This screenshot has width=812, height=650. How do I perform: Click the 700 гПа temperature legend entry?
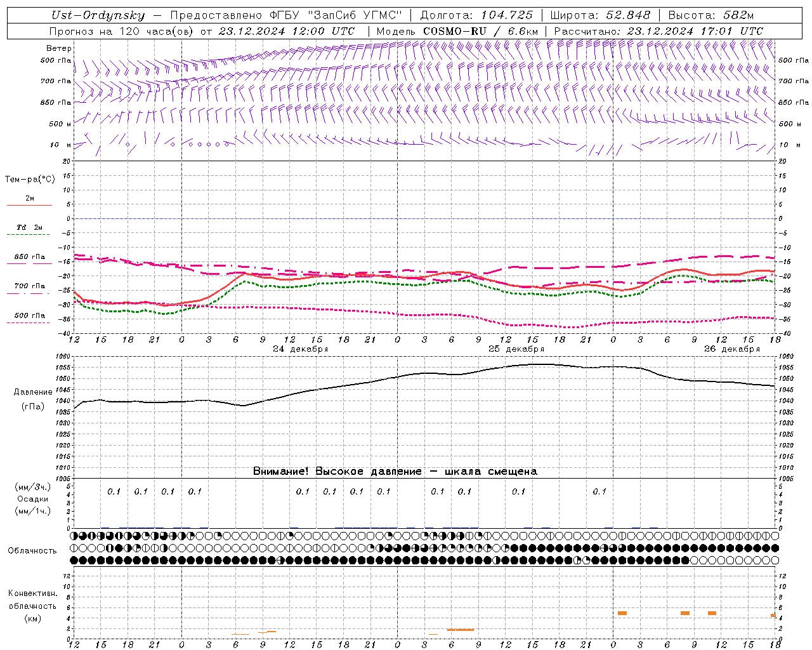pos(30,286)
